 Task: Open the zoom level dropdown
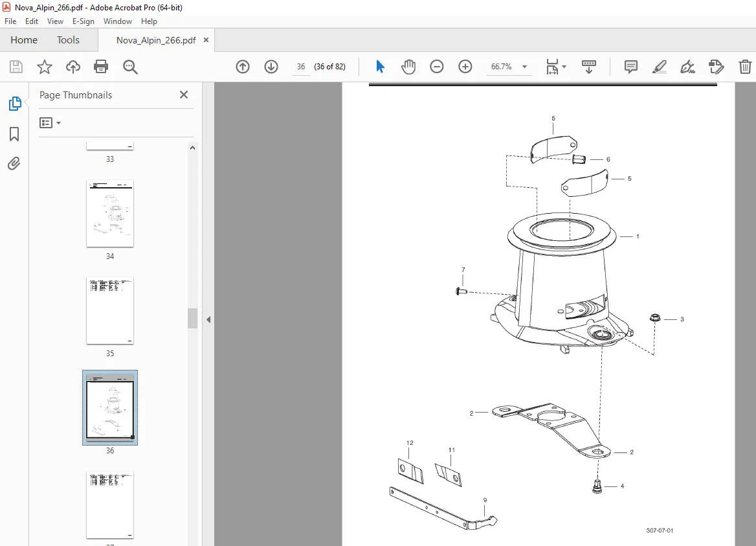click(524, 67)
